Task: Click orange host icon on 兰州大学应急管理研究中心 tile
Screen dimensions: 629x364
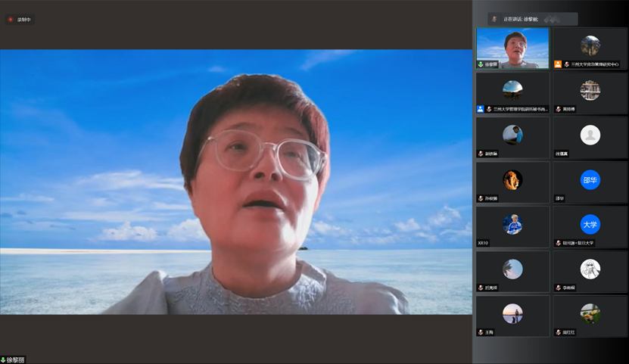Action: 558,64
